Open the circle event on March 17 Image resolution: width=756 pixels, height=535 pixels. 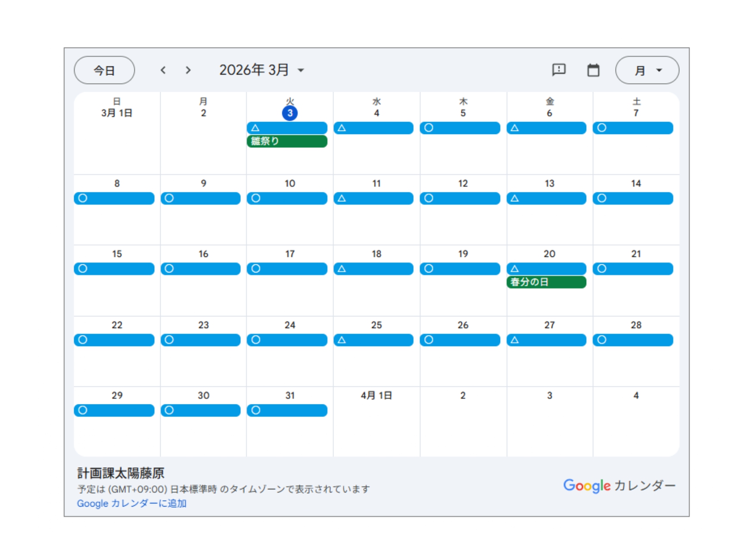(287, 269)
